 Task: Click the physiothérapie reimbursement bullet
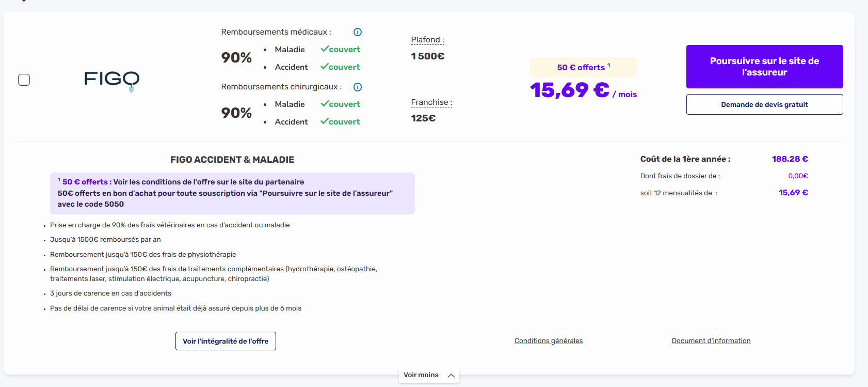click(143, 255)
